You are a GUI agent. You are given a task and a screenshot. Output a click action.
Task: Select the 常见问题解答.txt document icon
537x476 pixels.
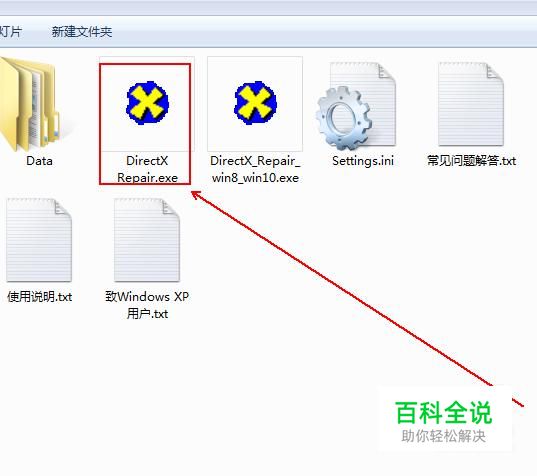tap(471, 104)
